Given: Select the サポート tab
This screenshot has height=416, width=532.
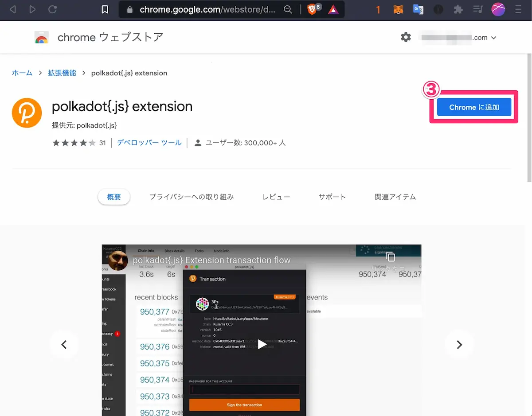Looking at the screenshot, I should pos(332,197).
